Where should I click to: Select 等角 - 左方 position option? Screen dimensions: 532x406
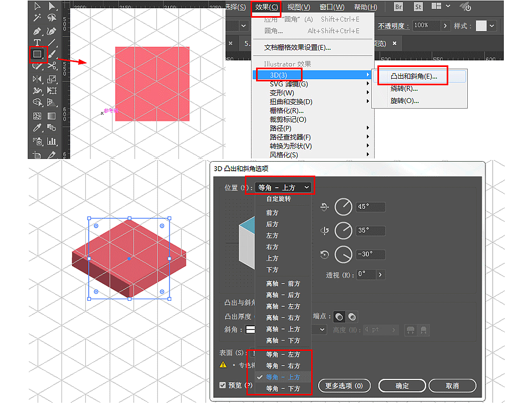coord(283,354)
